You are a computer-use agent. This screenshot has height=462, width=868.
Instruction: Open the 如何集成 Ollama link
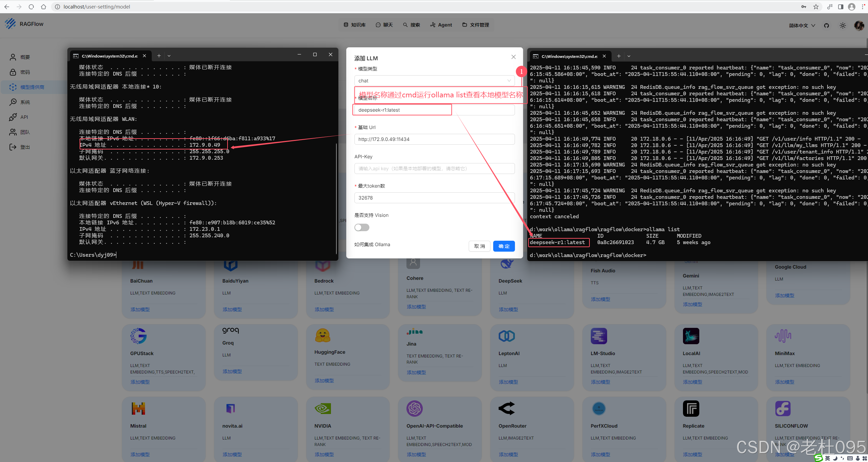click(372, 244)
